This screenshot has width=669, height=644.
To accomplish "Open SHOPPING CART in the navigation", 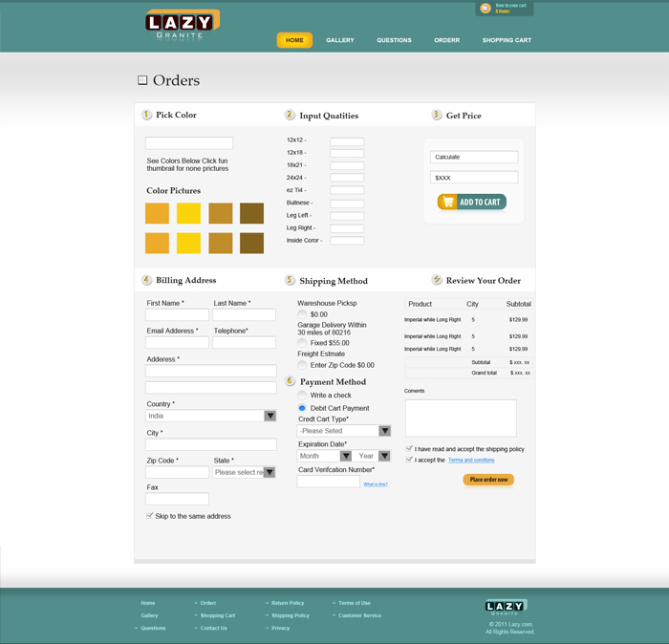I will (507, 40).
